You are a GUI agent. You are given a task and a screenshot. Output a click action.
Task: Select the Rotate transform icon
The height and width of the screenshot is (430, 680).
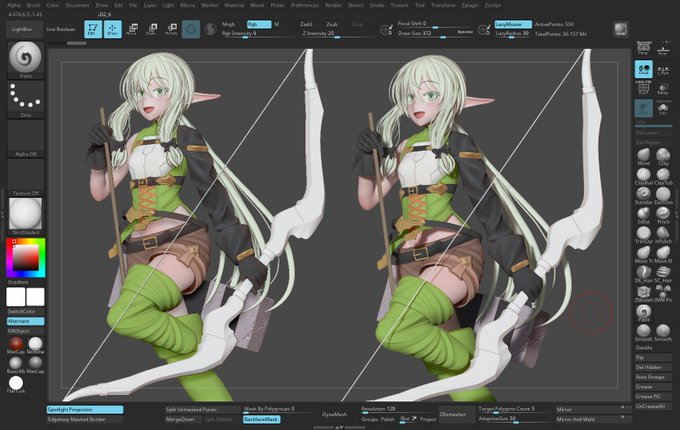[171, 29]
